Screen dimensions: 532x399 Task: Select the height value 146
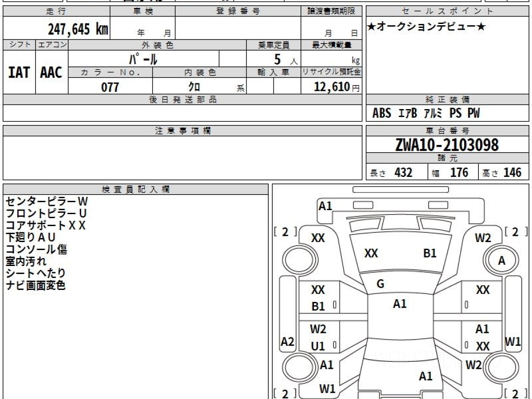[x=512, y=172]
